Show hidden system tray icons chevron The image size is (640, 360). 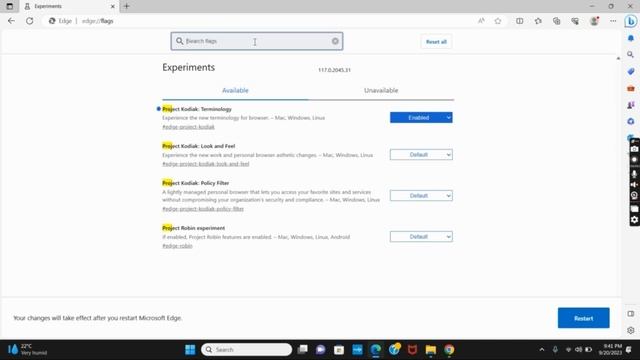pyautogui.click(x=542, y=350)
